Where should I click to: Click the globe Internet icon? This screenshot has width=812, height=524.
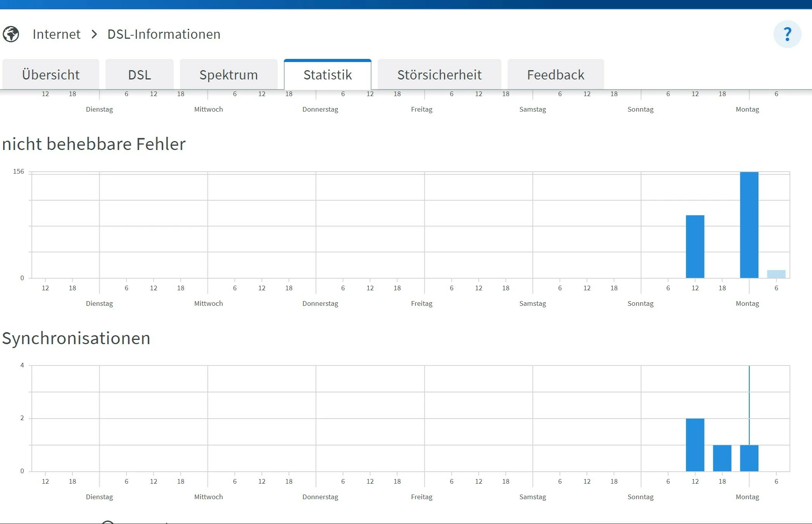pyautogui.click(x=11, y=34)
